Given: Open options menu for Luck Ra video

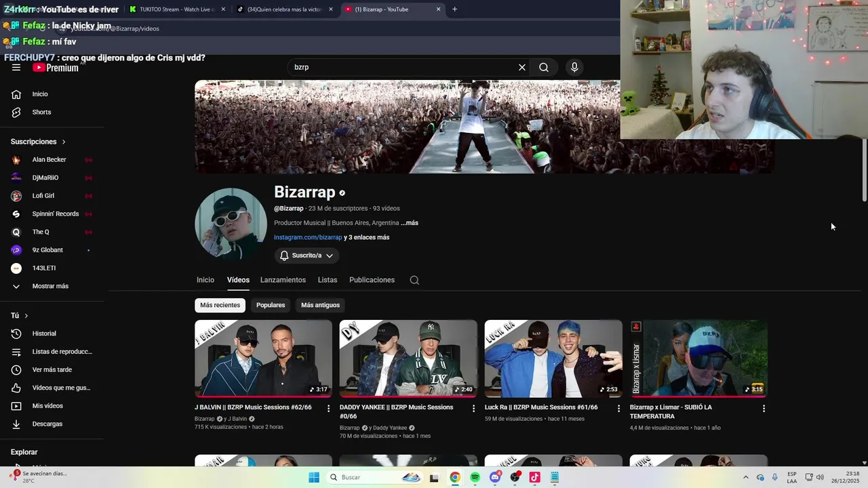Looking at the screenshot, I should coord(618,409).
